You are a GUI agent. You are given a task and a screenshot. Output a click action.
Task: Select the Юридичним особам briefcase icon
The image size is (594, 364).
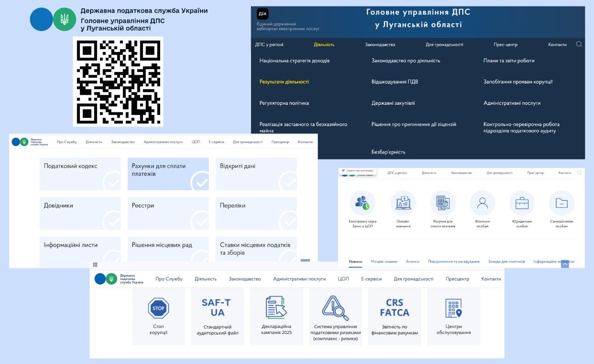click(x=522, y=203)
